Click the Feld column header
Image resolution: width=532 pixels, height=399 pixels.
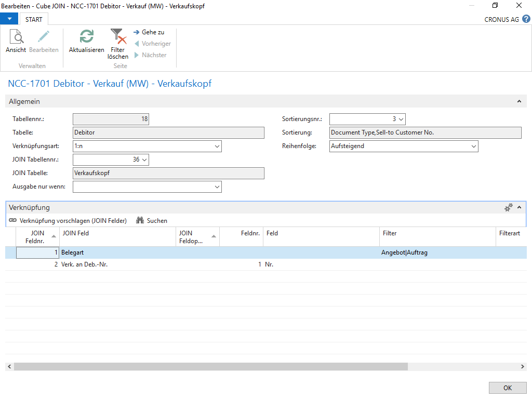point(321,237)
